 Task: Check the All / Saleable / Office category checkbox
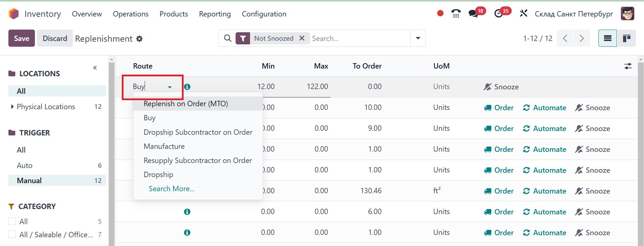[x=12, y=234]
